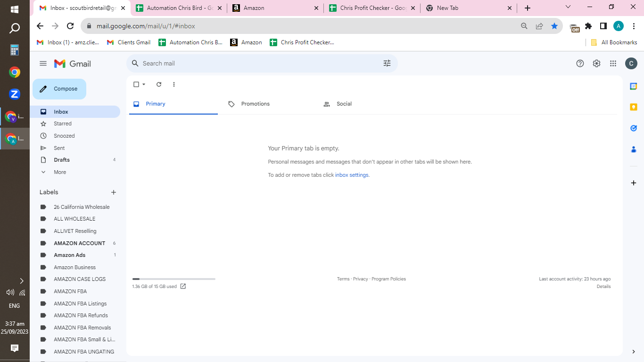This screenshot has height=362, width=644.
Task: Open Program Policies link
Action: (388, 279)
